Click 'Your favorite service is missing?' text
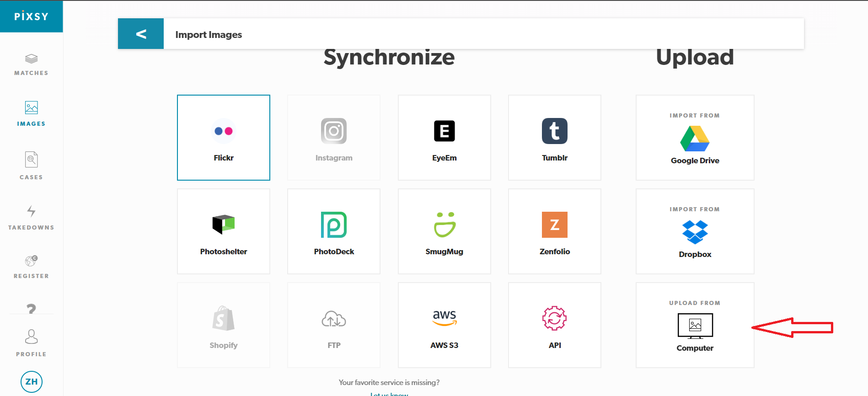This screenshot has height=396, width=868. (x=389, y=382)
